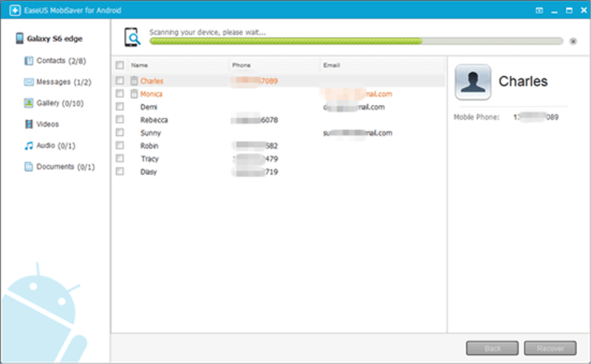Click the Charles heading in details panel
The image size is (591, 364).
(523, 81)
